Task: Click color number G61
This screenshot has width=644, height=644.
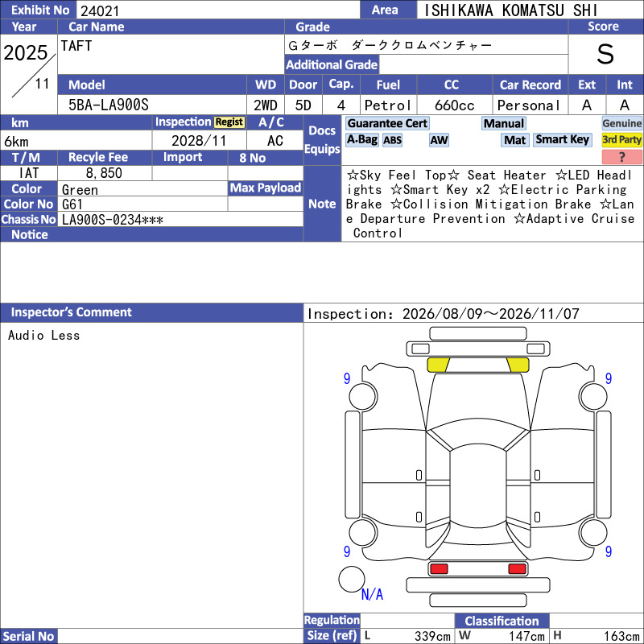Action: click(72, 204)
